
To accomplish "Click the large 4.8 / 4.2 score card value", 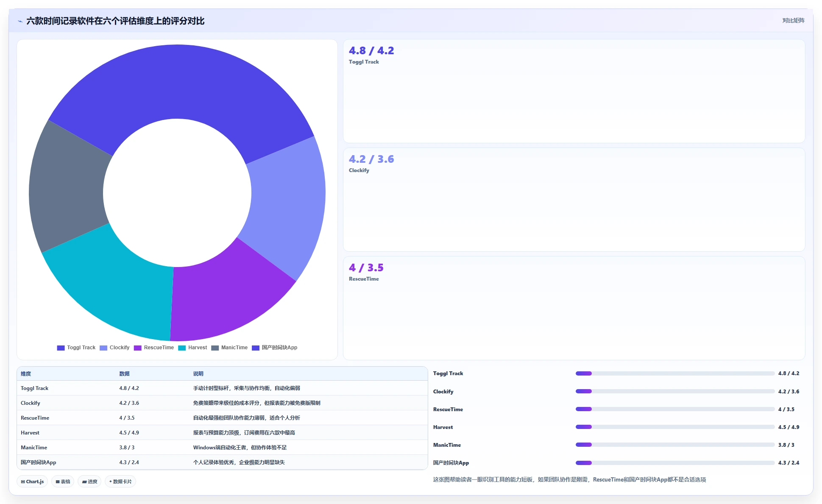I will tap(371, 51).
